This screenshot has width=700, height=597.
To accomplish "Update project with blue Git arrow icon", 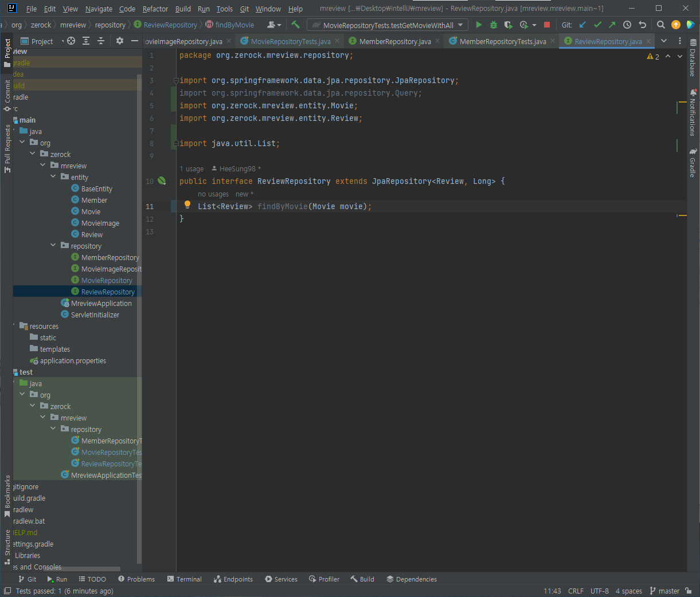I will (x=582, y=25).
